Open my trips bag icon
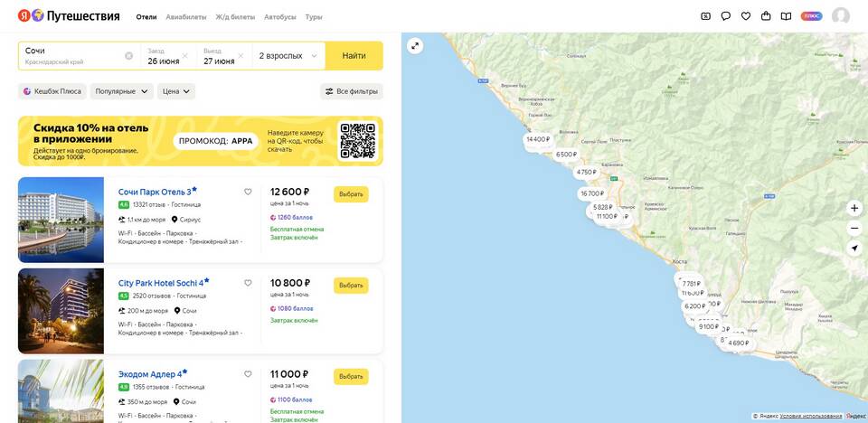Viewport: 868px width, 423px height. coord(766,16)
